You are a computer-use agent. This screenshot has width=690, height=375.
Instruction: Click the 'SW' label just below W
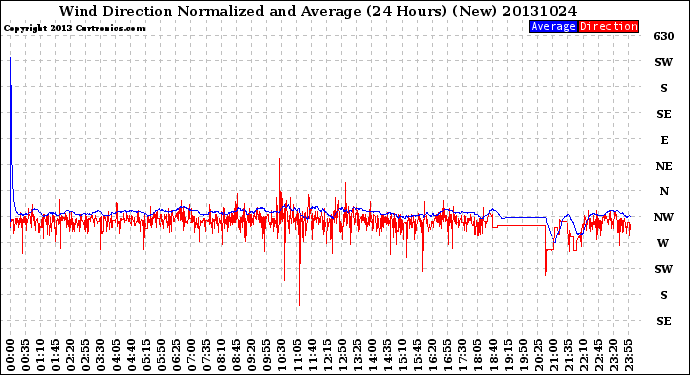(x=664, y=269)
